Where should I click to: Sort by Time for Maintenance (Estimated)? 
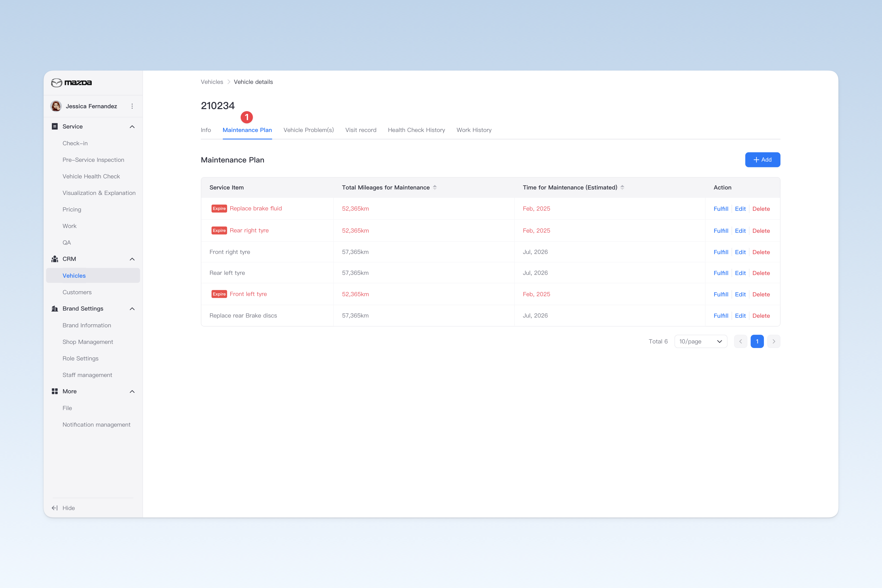coord(622,188)
